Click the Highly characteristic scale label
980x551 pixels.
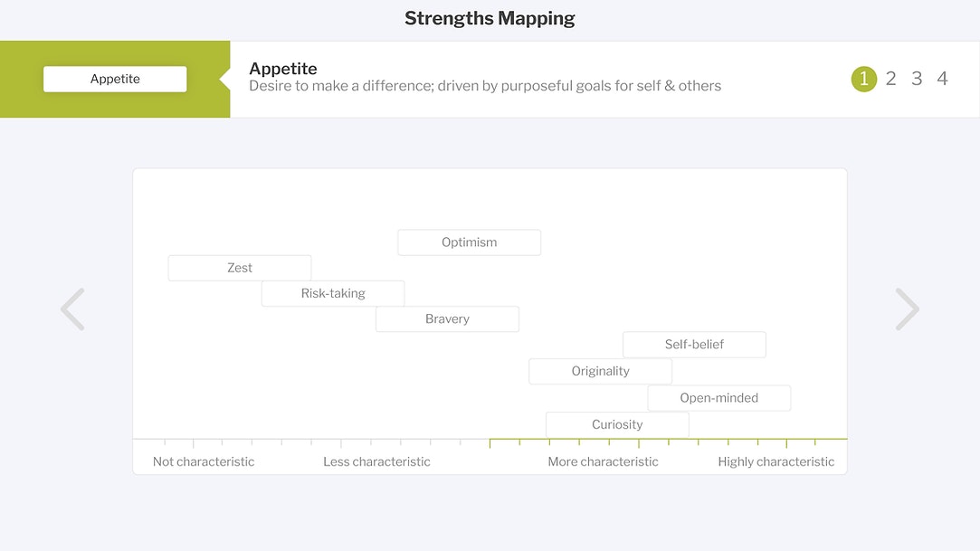pyautogui.click(x=775, y=461)
